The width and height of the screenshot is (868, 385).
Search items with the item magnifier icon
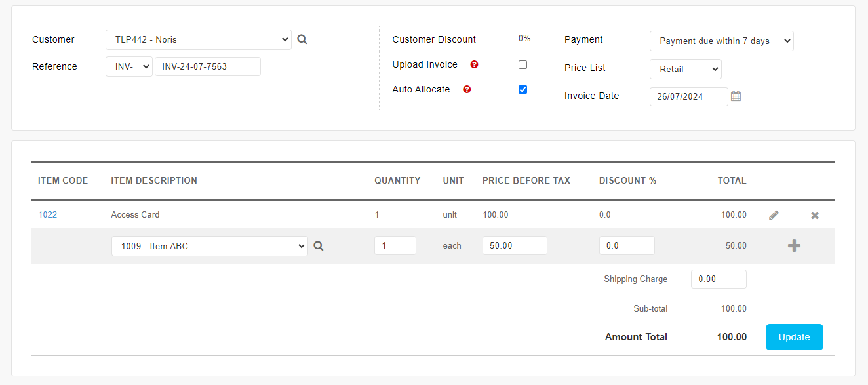(319, 246)
